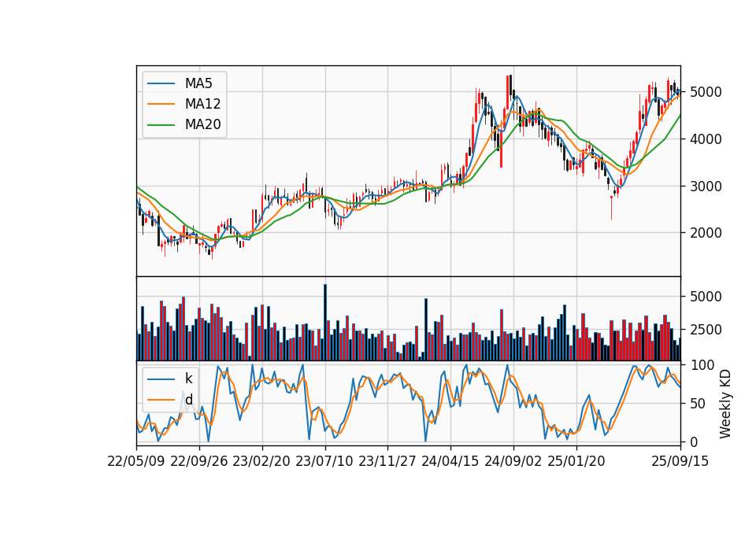Screen dimensions: 756x543
Task: Click the d legend label in KD panel
Action: tap(188, 400)
